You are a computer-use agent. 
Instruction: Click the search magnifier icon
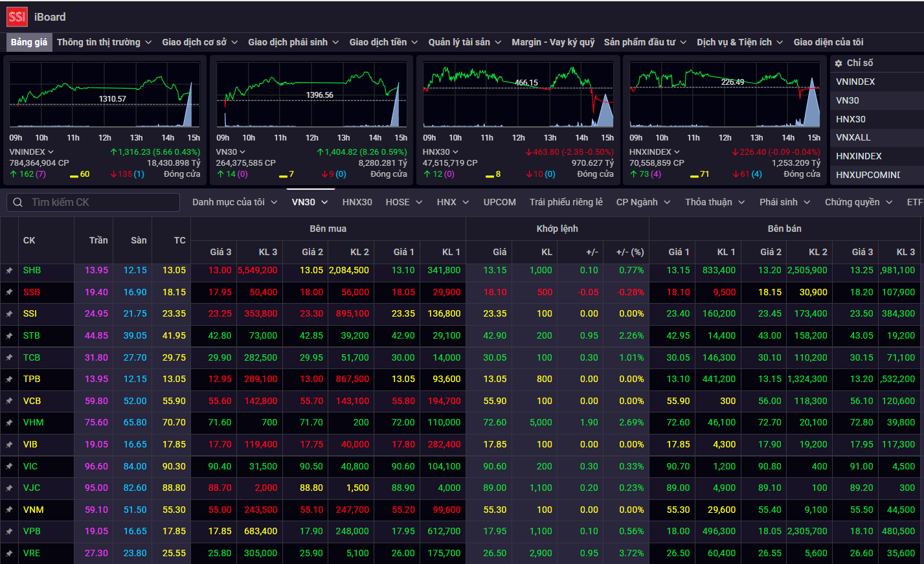click(x=17, y=203)
